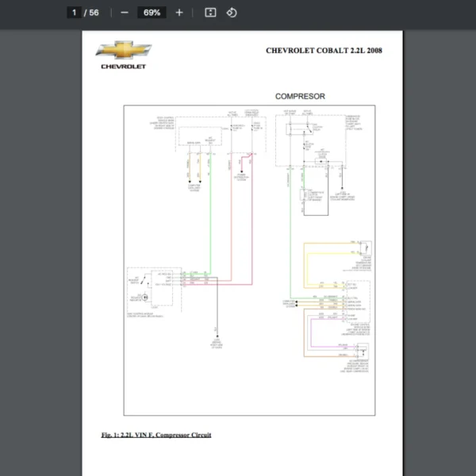
Task: Click the zoom in plus icon
Action: pos(179,13)
